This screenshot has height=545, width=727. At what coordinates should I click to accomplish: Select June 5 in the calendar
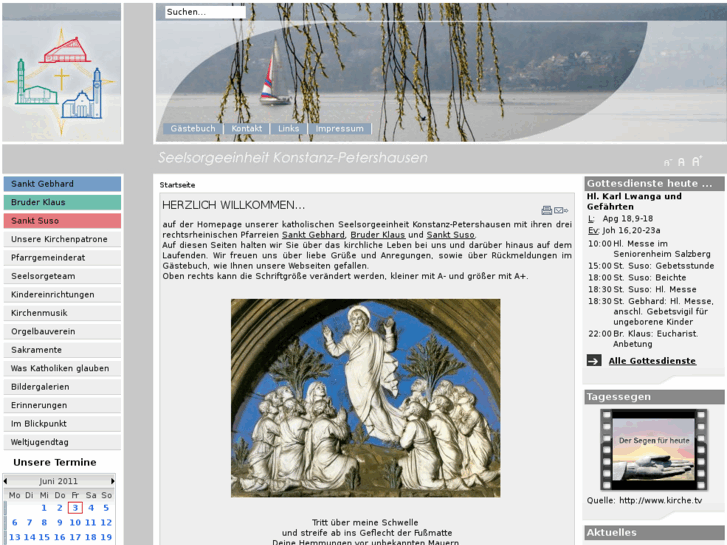click(x=106, y=508)
